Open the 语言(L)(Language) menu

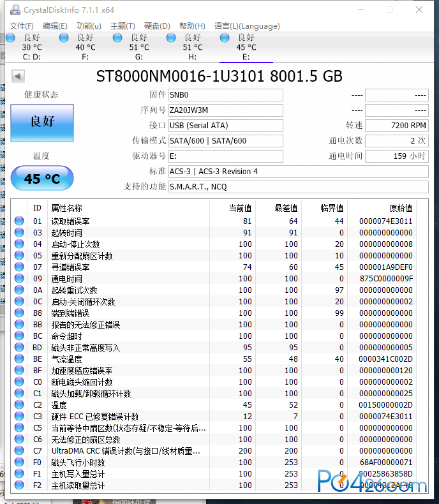click(247, 26)
